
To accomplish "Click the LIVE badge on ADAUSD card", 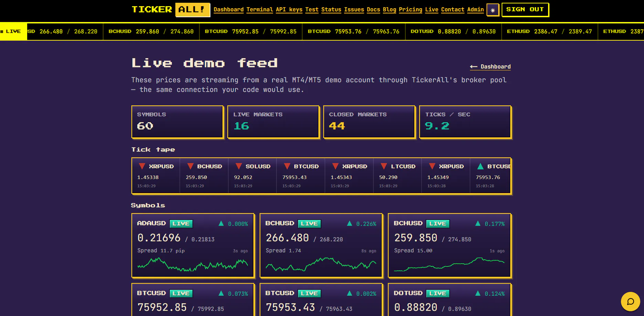I will pos(181,224).
